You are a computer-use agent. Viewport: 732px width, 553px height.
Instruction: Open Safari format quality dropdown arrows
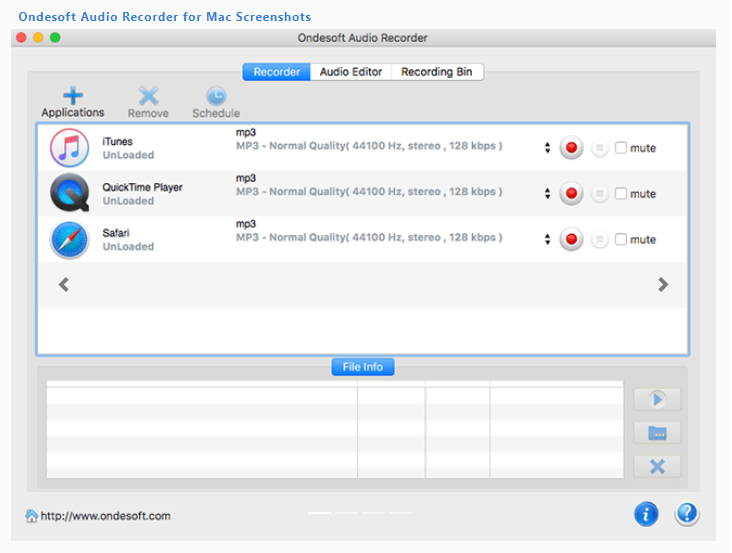[x=547, y=239]
